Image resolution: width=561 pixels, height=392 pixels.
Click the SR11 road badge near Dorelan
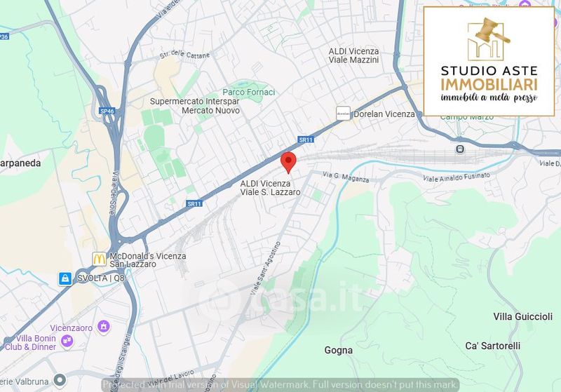click(x=306, y=140)
